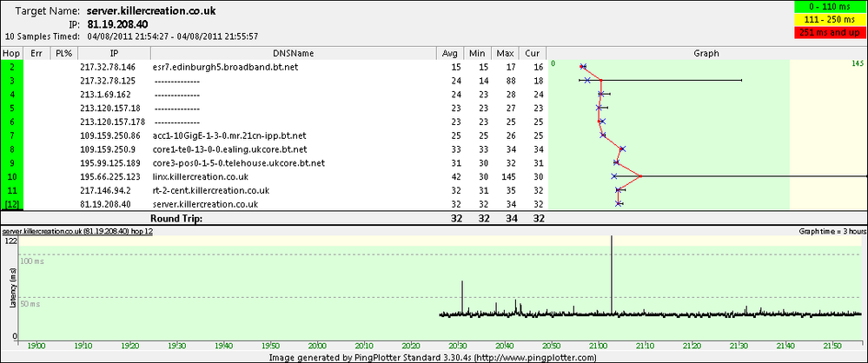This screenshot has width=868, height=363.
Task: Select the red 251 ms and up legend swatch
Action: point(830,33)
